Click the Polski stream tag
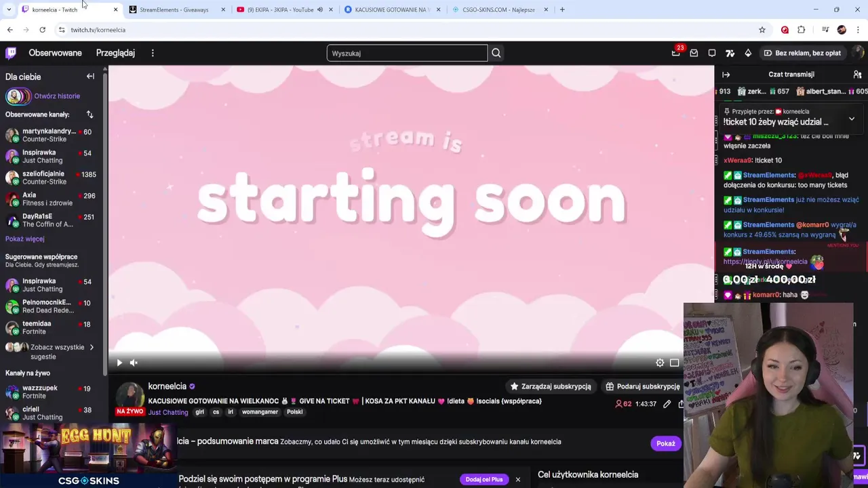 pyautogui.click(x=295, y=412)
